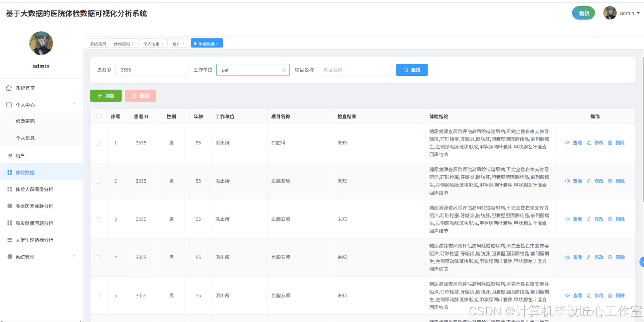
Task: Check the checkbox for row 2
Action: [98, 181]
